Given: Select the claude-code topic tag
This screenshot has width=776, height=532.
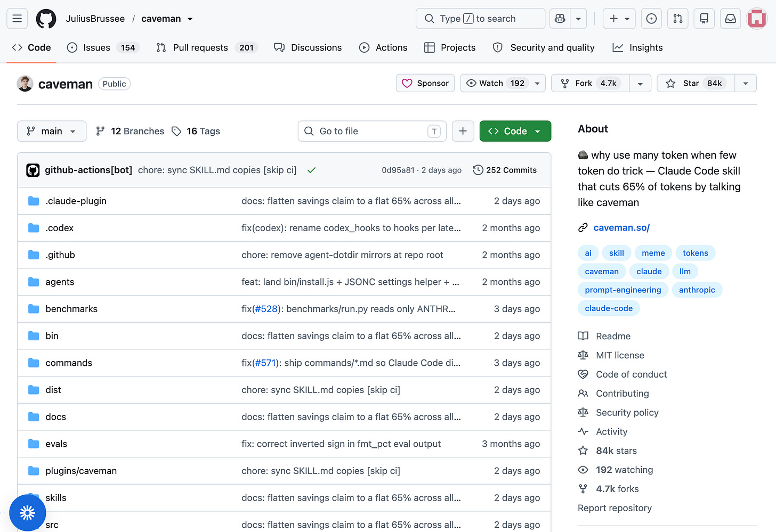Looking at the screenshot, I should pyautogui.click(x=609, y=308).
